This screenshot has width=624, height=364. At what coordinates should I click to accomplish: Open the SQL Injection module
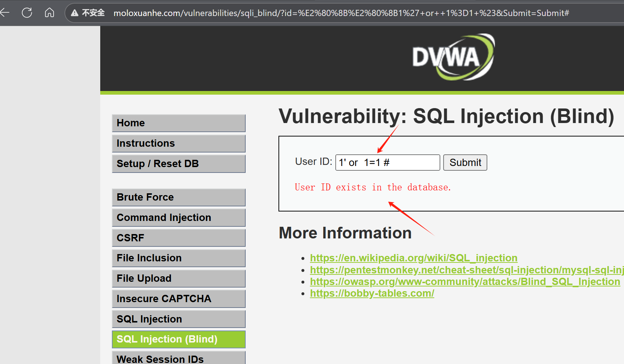pyautogui.click(x=179, y=319)
